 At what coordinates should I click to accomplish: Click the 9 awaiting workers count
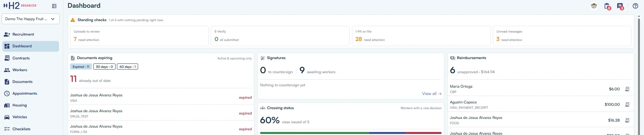(x=317, y=70)
